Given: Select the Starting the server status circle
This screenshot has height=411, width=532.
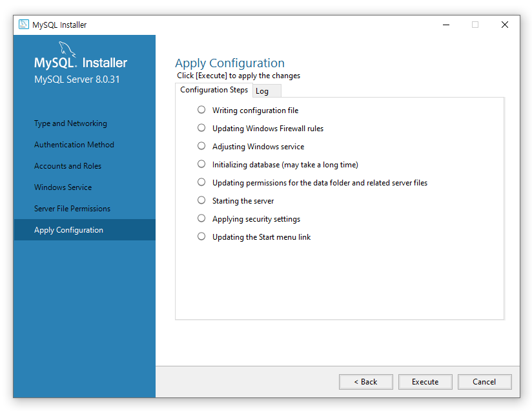Looking at the screenshot, I should (x=201, y=200).
